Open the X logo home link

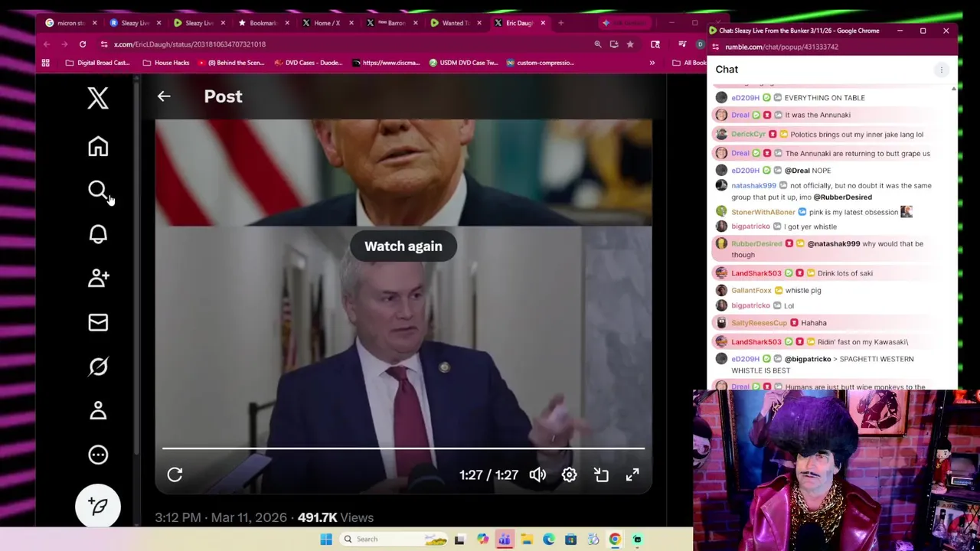tap(98, 98)
